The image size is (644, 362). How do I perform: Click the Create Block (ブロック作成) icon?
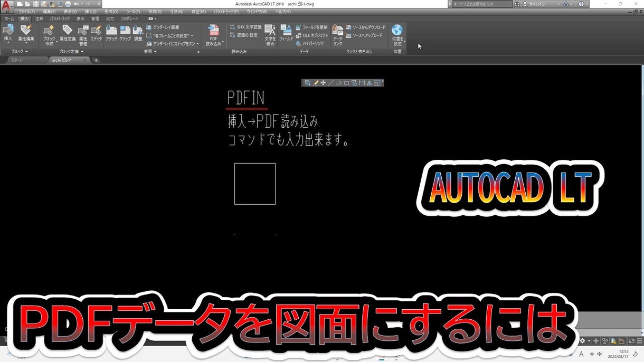tap(49, 35)
